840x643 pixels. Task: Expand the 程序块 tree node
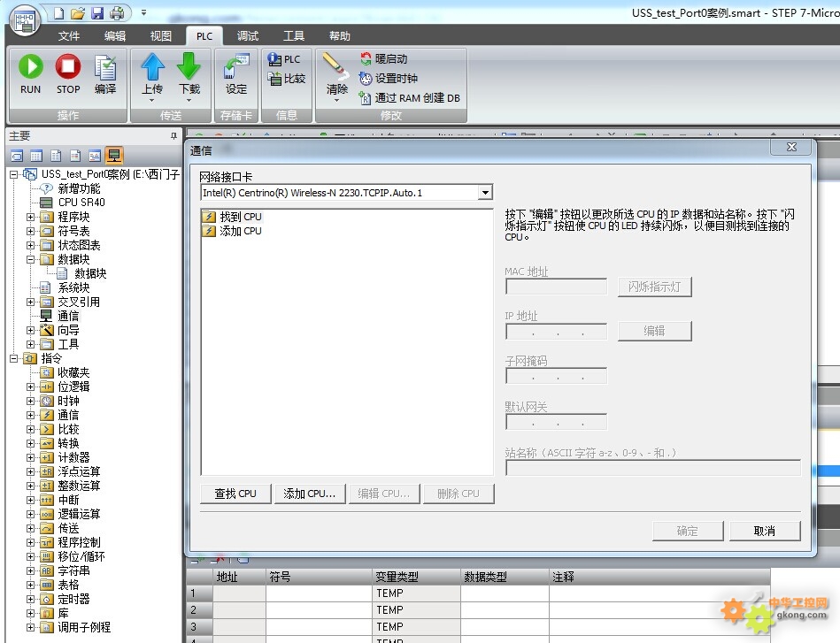tap(30, 217)
